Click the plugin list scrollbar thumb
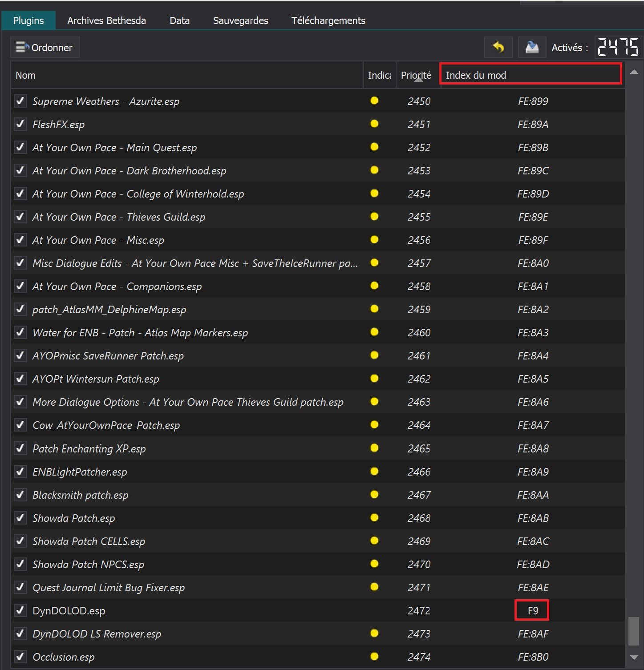Screen dimensions: 644x670 pos(634,631)
